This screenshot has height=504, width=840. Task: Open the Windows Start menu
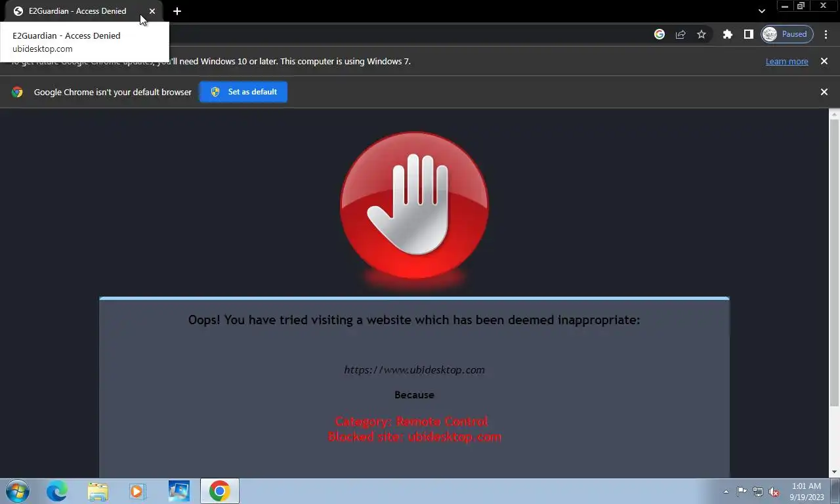pos(17,491)
